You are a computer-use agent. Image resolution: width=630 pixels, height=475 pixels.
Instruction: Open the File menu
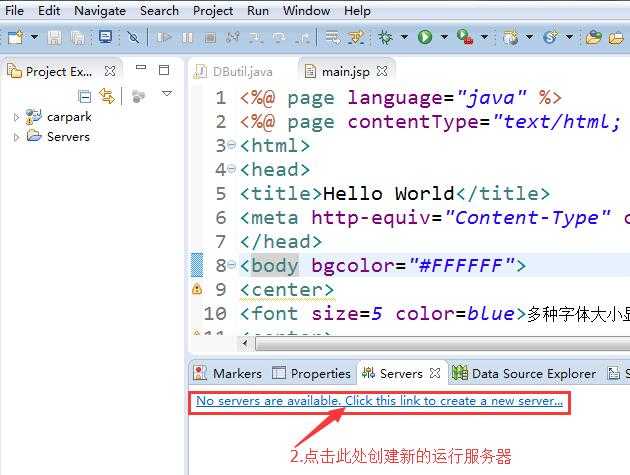tap(14, 10)
